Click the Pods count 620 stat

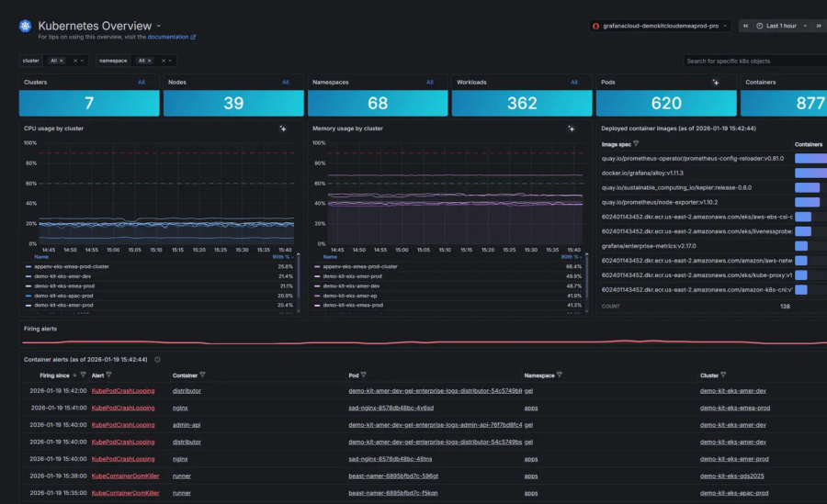tap(666, 104)
